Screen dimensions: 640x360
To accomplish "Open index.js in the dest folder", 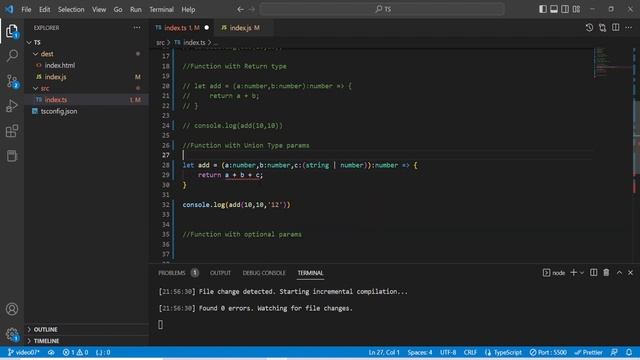I will point(55,77).
